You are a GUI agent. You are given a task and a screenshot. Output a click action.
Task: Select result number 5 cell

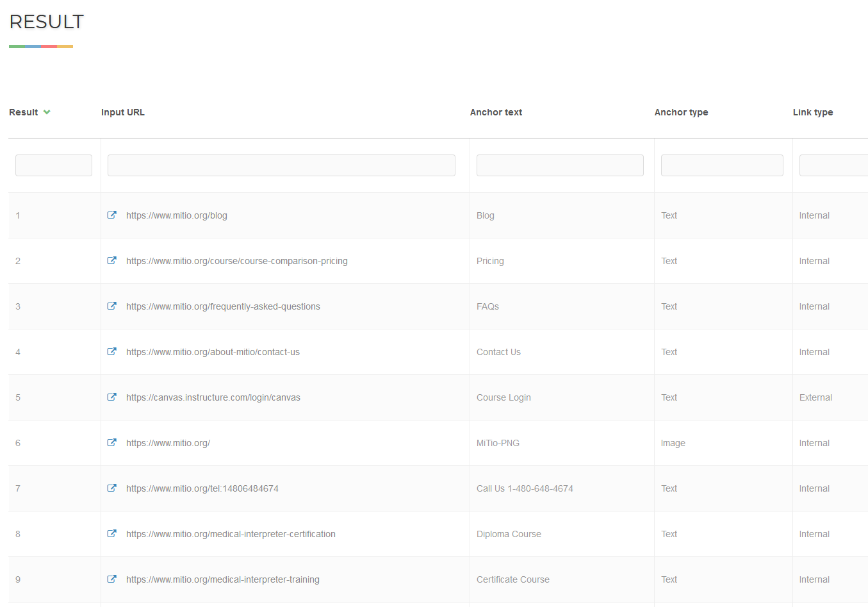(x=18, y=397)
